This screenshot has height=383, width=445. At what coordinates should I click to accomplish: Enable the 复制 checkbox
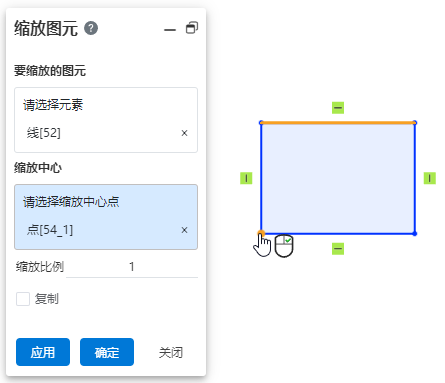pos(23,299)
